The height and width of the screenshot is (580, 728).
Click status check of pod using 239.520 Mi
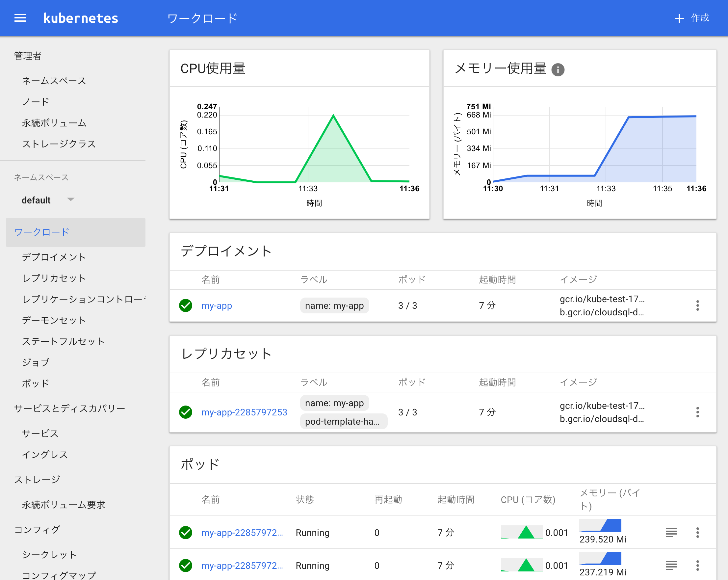point(186,533)
